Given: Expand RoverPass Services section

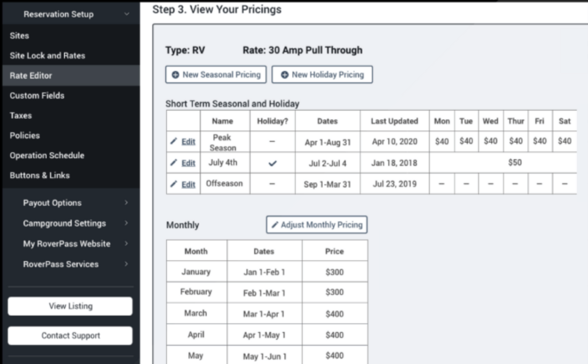Looking at the screenshot, I should [126, 264].
